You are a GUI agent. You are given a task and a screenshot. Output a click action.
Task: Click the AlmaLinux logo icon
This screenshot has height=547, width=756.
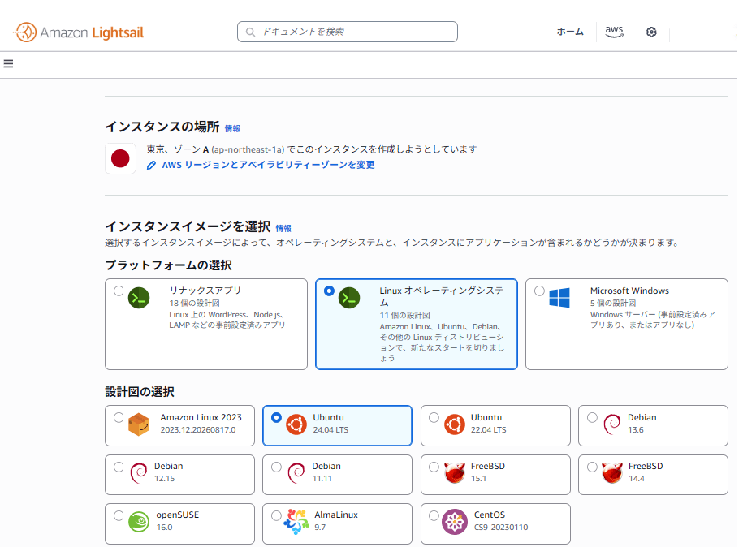pos(296,522)
